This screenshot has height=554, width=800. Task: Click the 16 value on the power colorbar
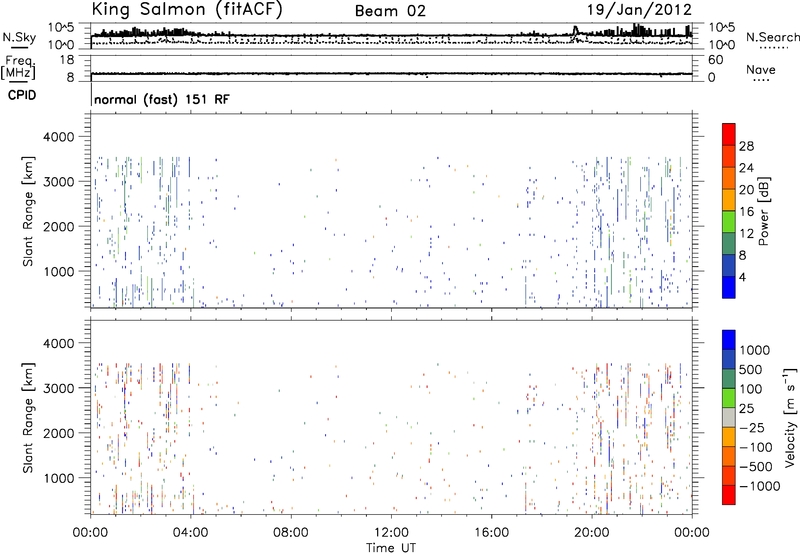pyautogui.click(x=746, y=211)
